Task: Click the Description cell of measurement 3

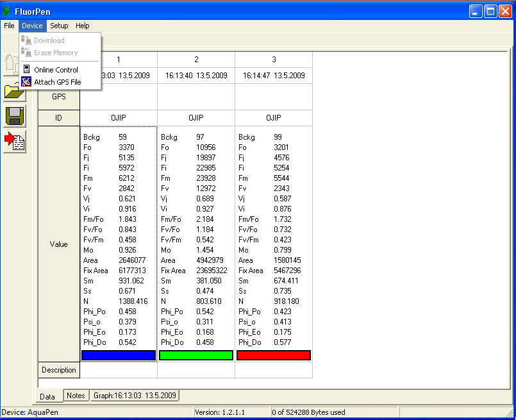Action: (274, 370)
